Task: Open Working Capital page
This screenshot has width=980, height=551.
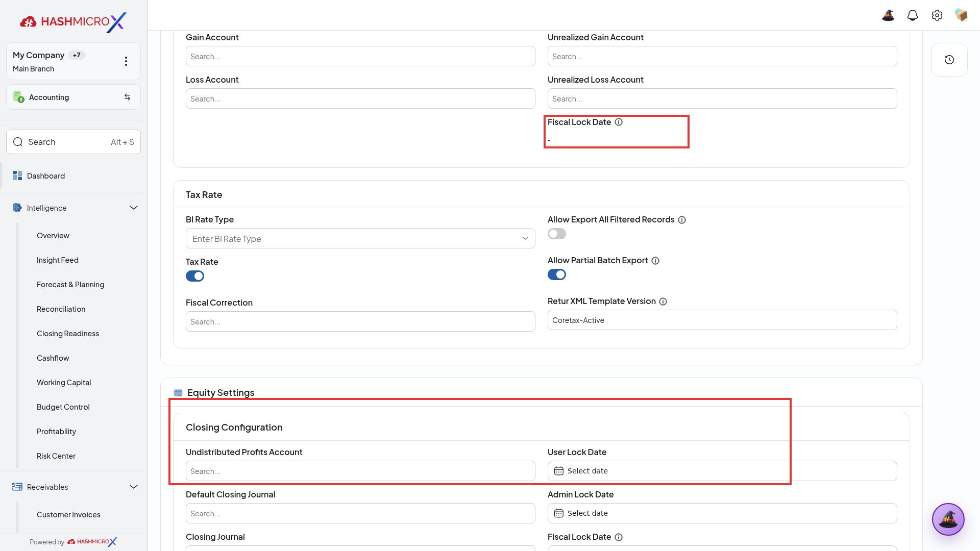Action: 64,383
